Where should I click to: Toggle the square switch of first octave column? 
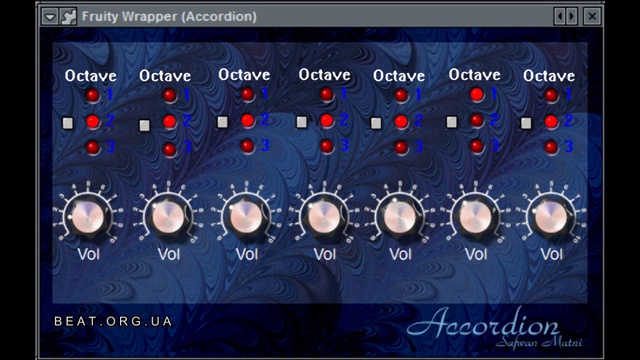click(x=68, y=123)
